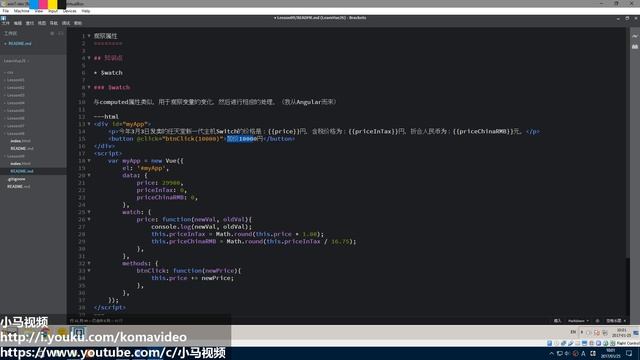Show hidden tray icons chevron on host taskbar
The height and width of the screenshot is (360, 640).
tap(551, 353)
